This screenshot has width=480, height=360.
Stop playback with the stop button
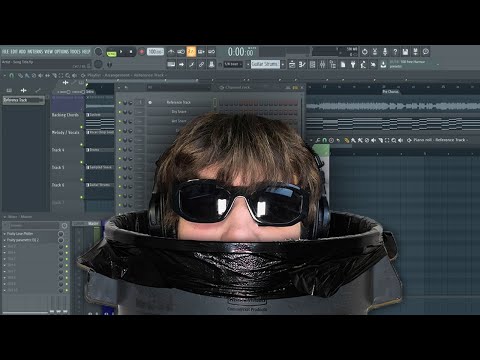131,52
